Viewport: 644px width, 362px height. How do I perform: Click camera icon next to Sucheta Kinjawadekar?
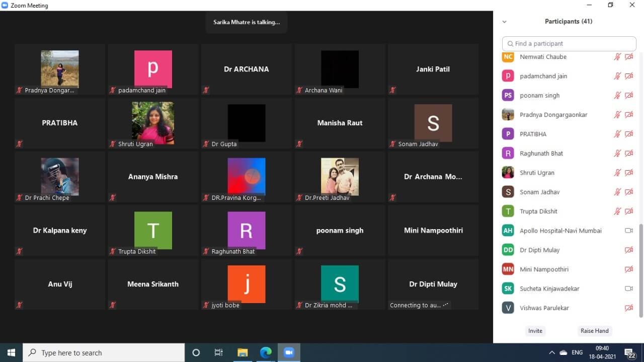click(x=628, y=288)
